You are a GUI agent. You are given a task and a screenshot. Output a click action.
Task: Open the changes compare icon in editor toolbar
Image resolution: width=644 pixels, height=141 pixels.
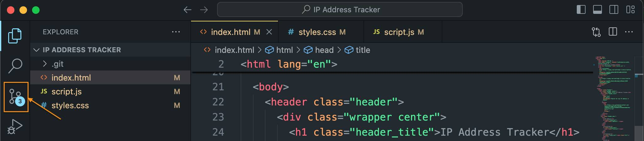[596, 32]
